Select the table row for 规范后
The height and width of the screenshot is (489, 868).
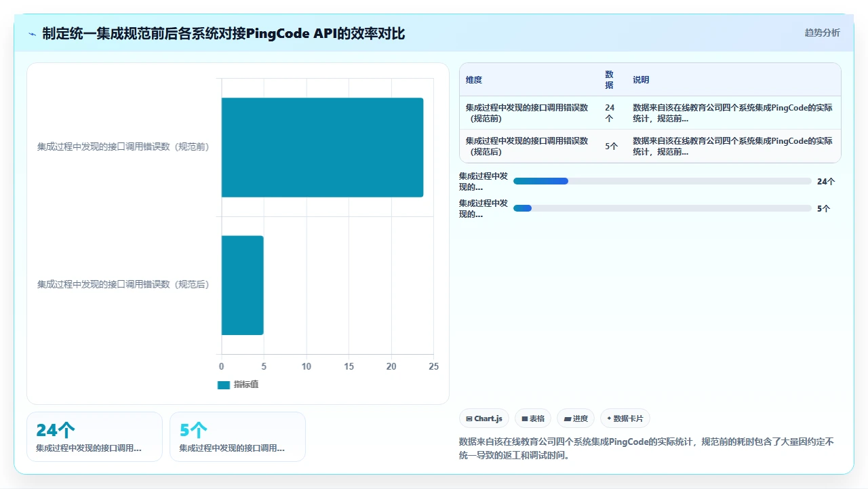point(650,146)
